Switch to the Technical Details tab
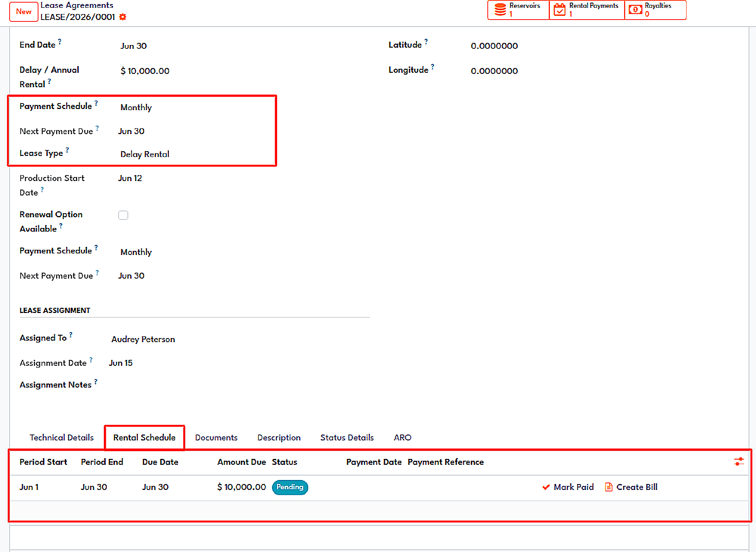This screenshot has height=552, width=756. pyautogui.click(x=62, y=437)
